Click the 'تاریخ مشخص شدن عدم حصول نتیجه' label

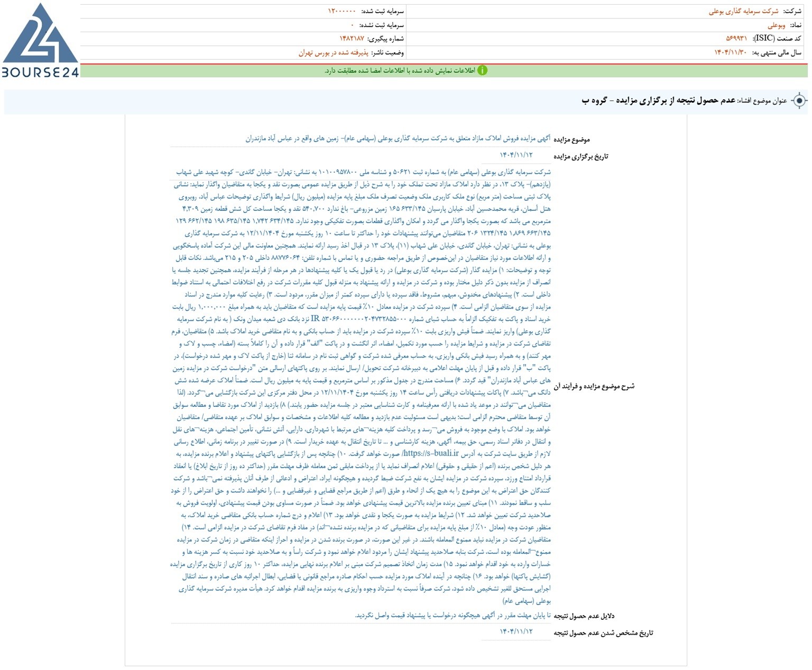point(603,633)
